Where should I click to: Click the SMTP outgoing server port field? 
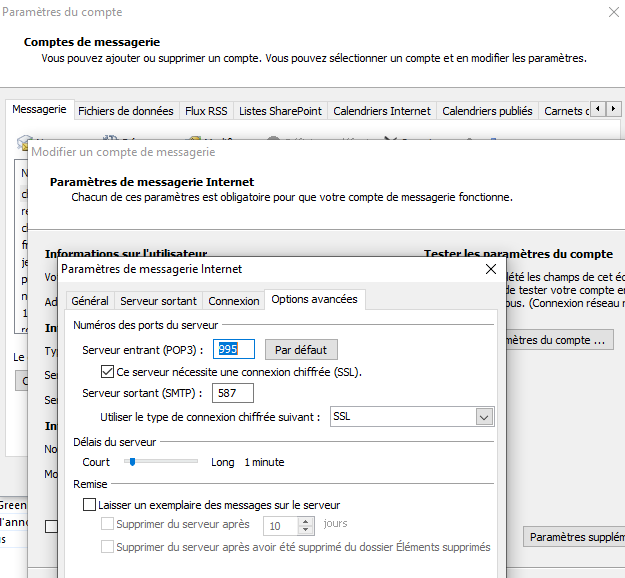[x=233, y=393]
